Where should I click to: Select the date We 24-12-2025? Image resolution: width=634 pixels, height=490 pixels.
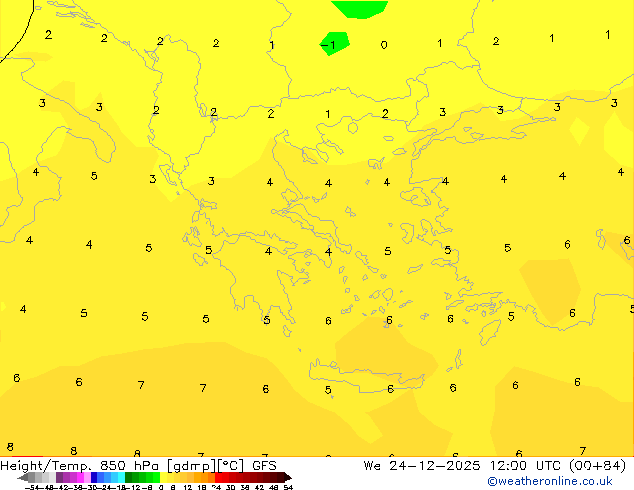[422, 466]
